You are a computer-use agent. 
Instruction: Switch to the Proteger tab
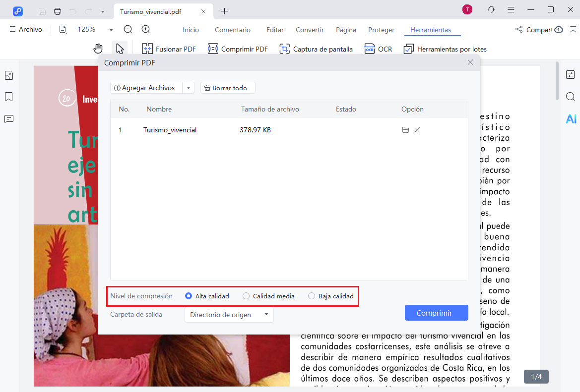[381, 30]
